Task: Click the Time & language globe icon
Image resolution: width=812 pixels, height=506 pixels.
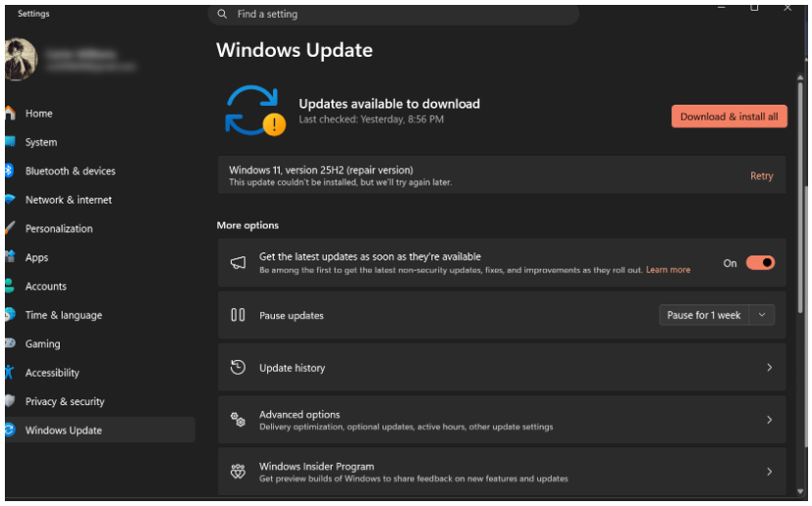Action: 10,314
